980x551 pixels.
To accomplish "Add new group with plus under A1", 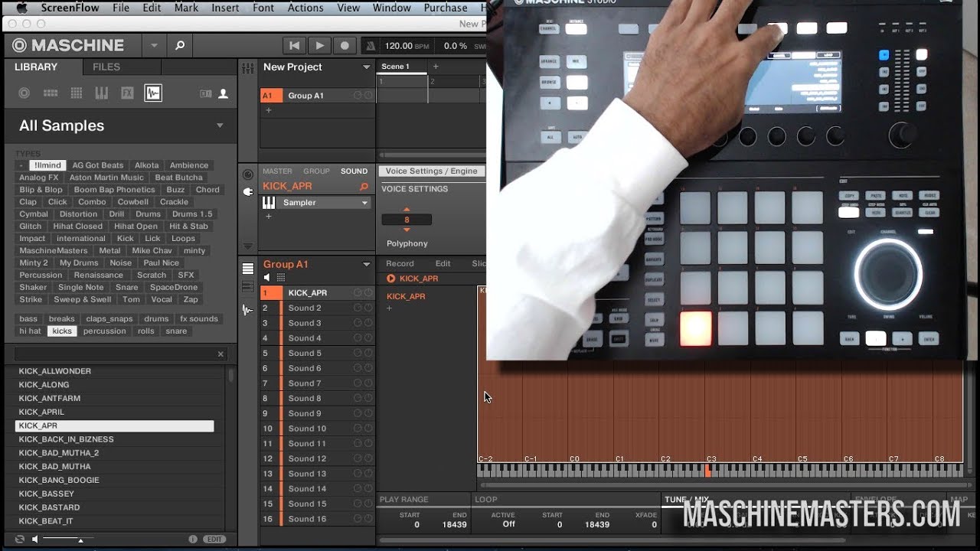I will 268,110.
